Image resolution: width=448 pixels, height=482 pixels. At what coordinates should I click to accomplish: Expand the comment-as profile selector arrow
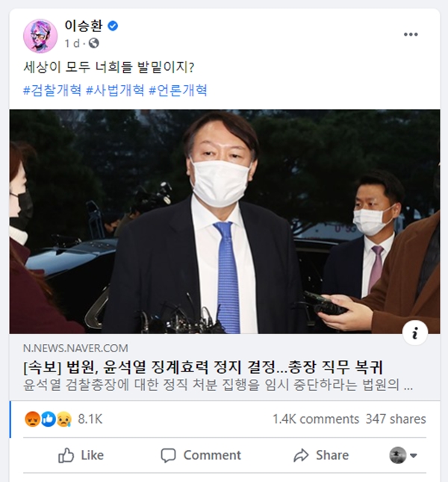pyautogui.click(x=414, y=456)
